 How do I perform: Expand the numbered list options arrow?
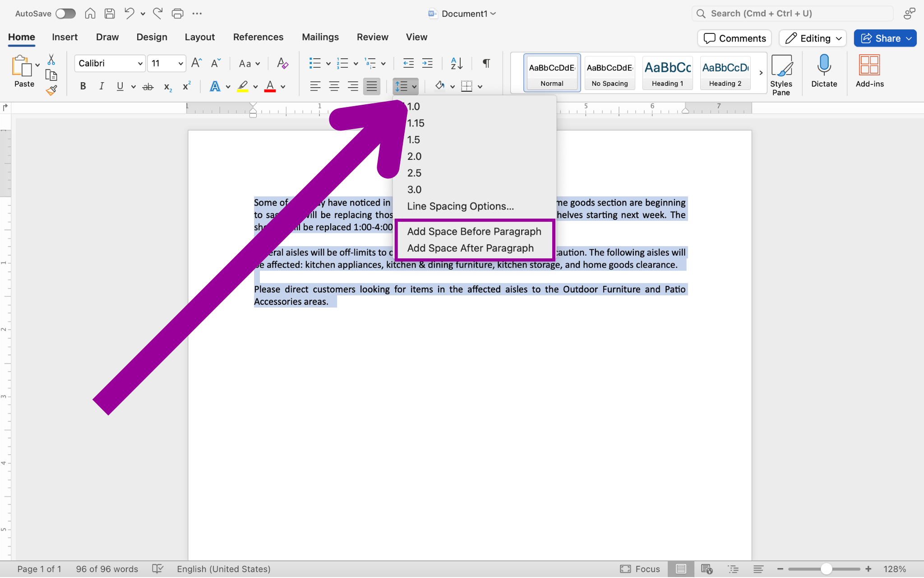[356, 64]
